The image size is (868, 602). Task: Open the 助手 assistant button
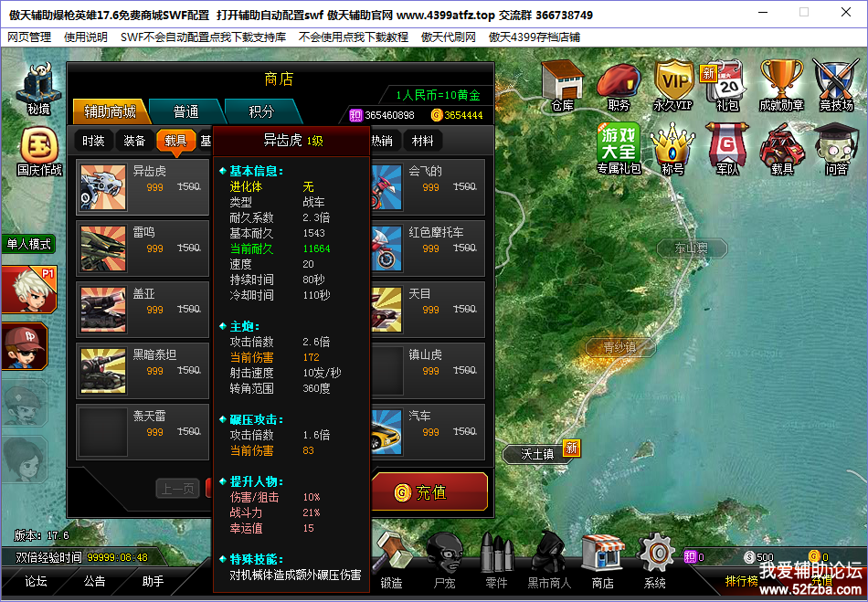tap(153, 581)
